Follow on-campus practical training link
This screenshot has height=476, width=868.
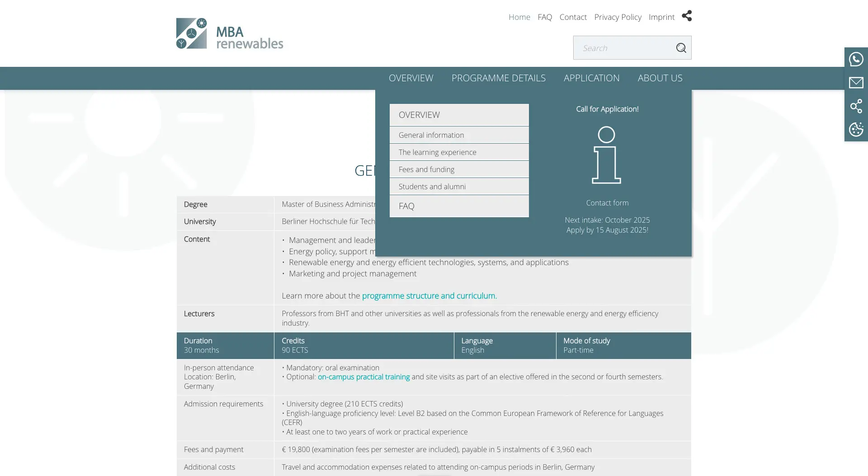363,377
